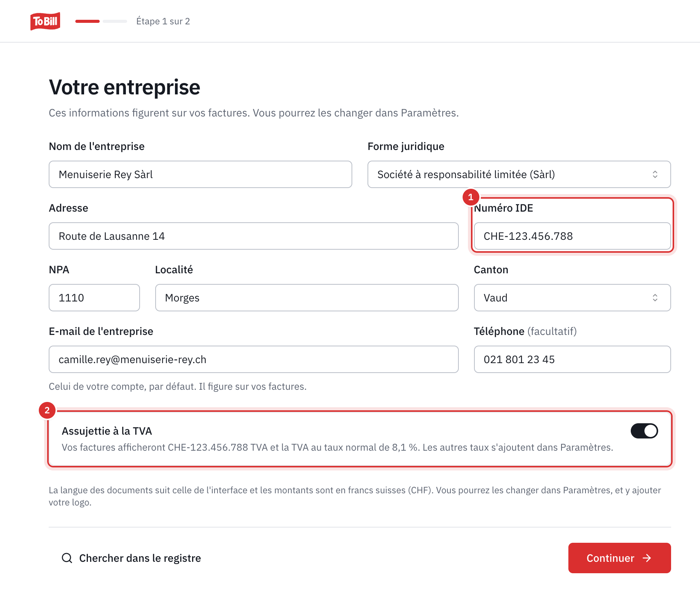Click the magnifier icon beside Chercher dans le registre
This screenshot has height=609, width=700.
(x=67, y=558)
